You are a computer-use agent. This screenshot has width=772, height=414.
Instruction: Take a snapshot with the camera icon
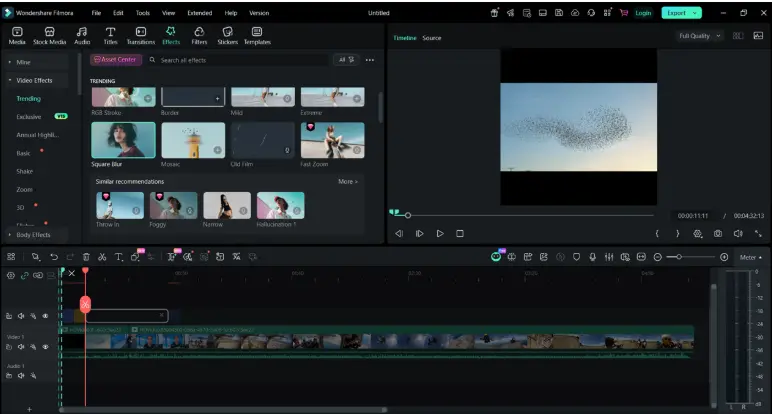tap(718, 233)
